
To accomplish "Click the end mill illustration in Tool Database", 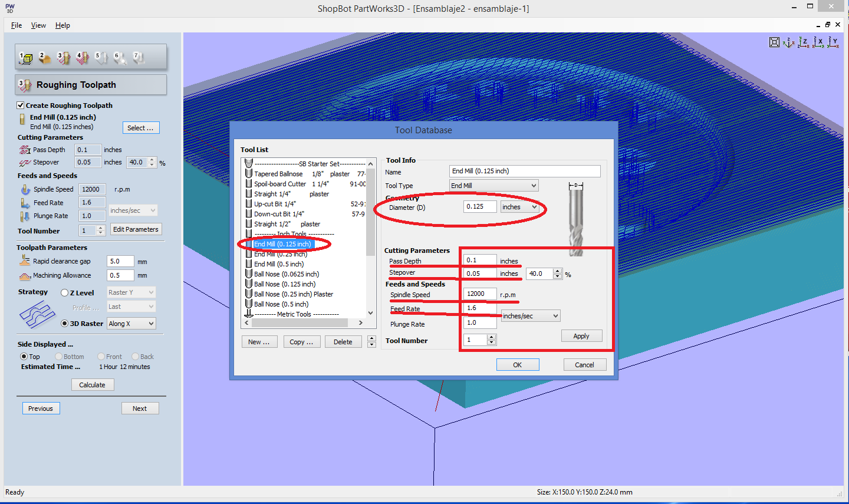I will click(x=576, y=219).
